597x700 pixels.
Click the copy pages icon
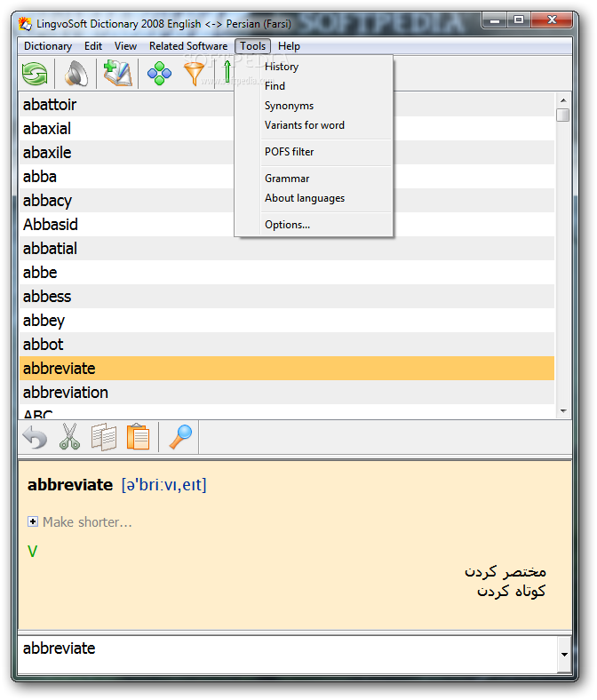[x=104, y=437]
